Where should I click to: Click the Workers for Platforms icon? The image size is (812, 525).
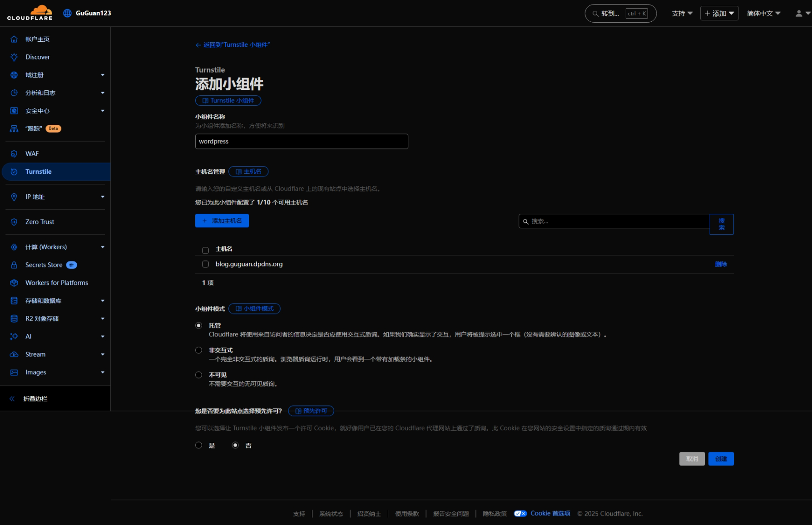point(14,283)
